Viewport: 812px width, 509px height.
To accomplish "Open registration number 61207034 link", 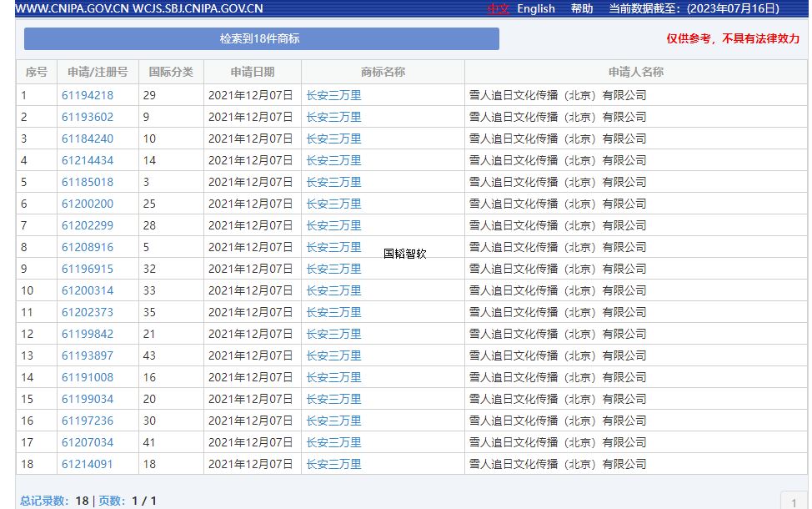I will pos(87,442).
